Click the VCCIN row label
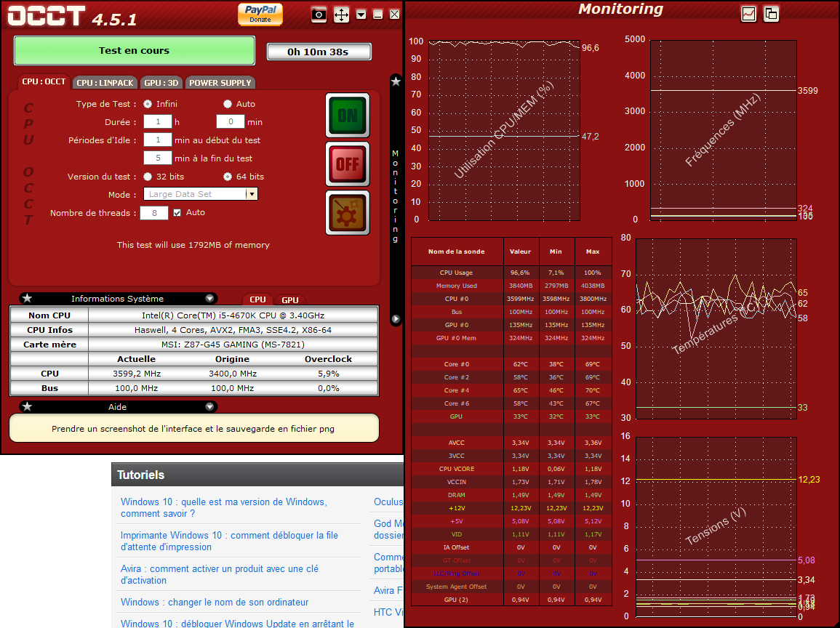 click(x=457, y=482)
